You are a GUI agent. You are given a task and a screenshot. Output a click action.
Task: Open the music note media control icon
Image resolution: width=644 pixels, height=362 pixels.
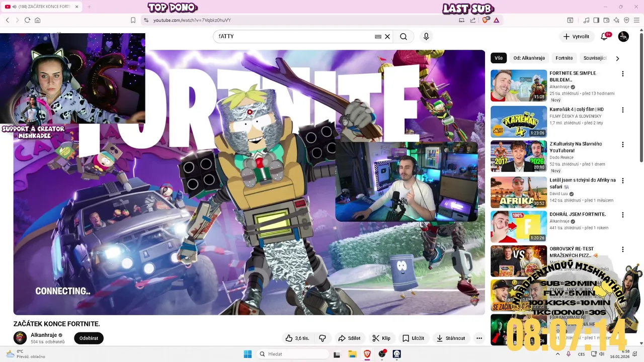(586, 20)
